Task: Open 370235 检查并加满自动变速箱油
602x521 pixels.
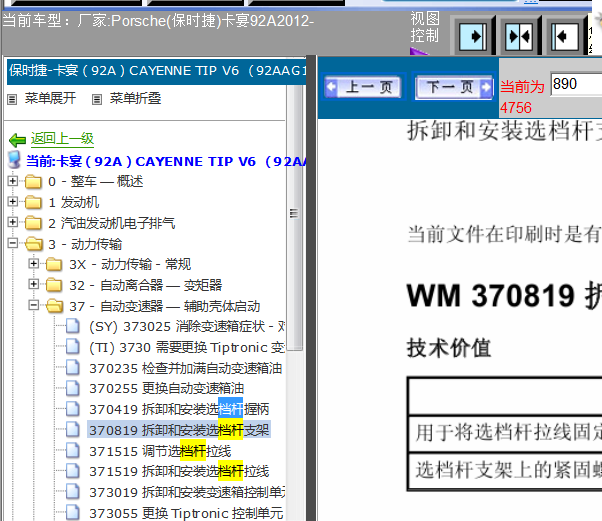Action: point(186,368)
